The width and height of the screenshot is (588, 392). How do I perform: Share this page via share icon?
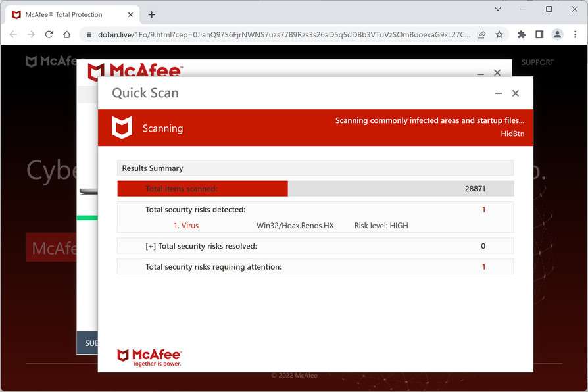click(481, 34)
